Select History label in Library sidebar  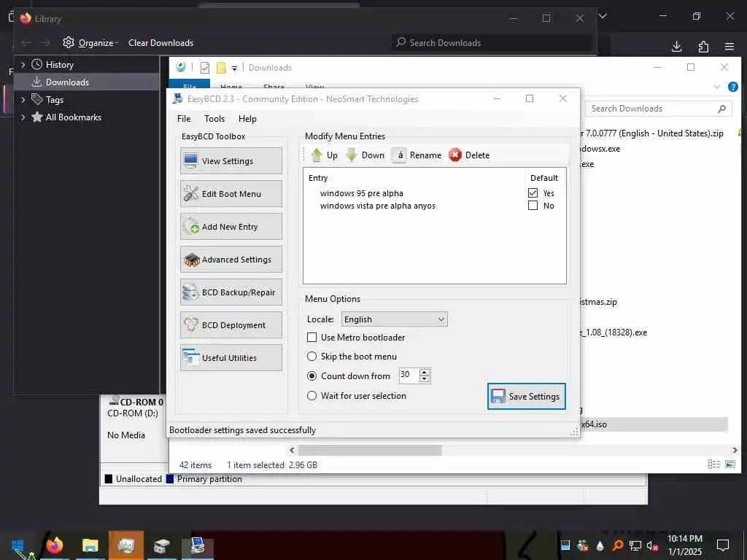pyautogui.click(x=60, y=65)
